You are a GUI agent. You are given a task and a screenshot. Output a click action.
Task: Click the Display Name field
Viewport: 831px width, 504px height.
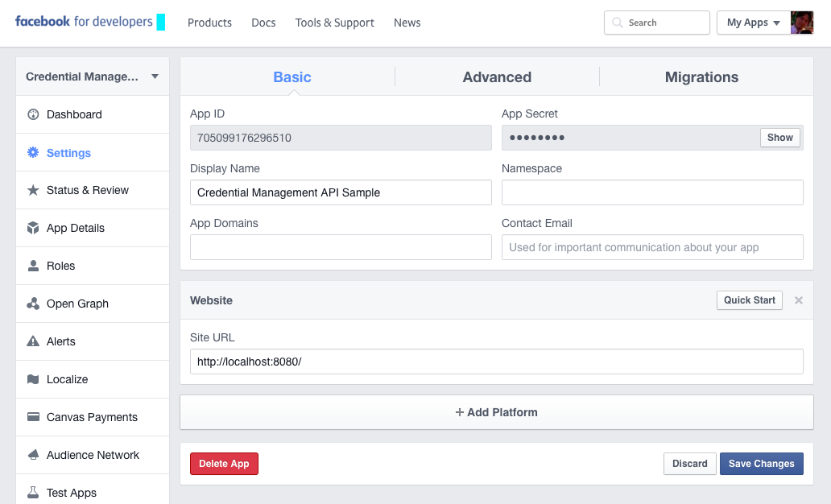(341, 192)
